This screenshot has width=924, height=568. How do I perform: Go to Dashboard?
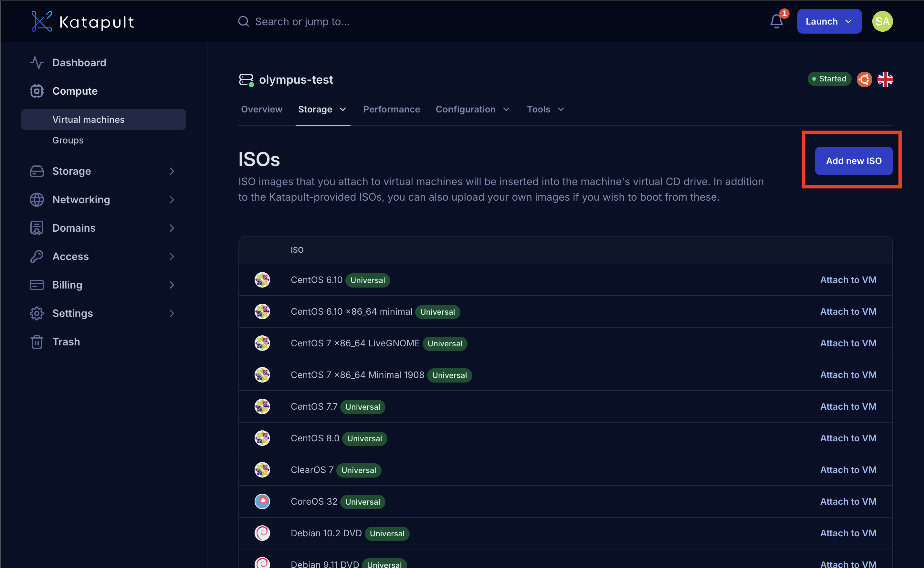(x=79, y=63)
